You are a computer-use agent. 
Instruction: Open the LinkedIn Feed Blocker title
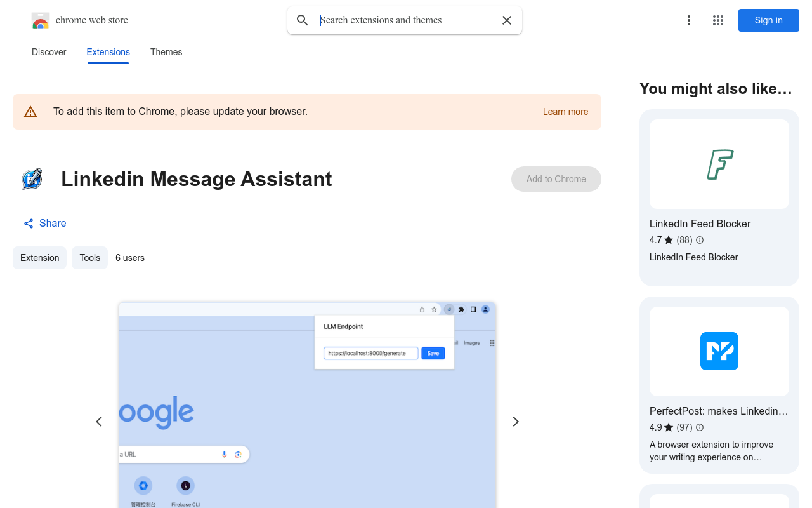[x=700, y=224]
